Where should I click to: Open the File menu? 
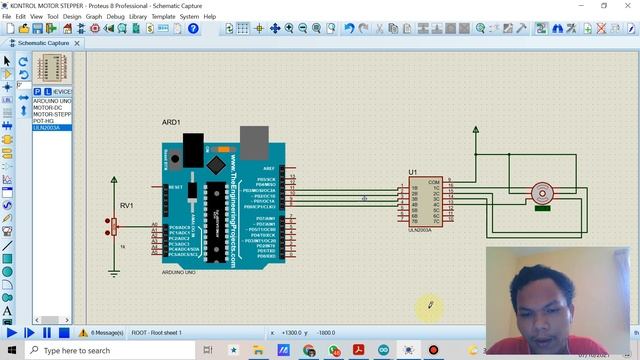coord(7,17)
